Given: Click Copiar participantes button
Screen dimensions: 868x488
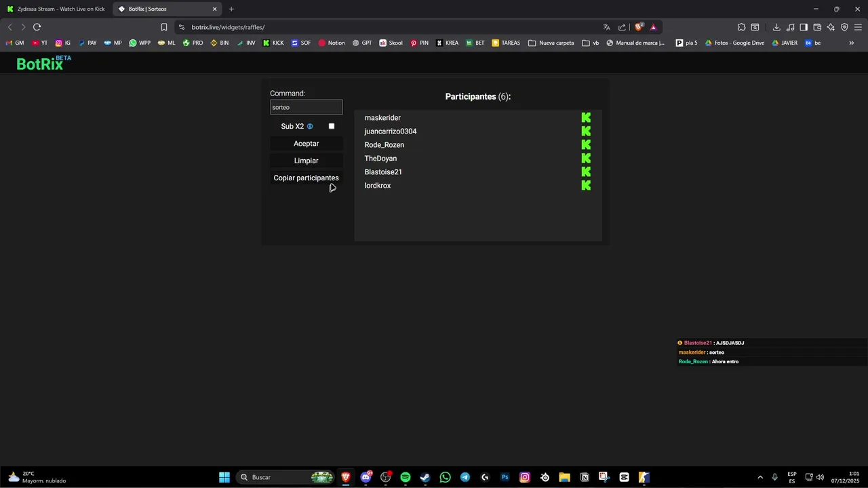Looking at the screenshot, I should pos(306,178).
